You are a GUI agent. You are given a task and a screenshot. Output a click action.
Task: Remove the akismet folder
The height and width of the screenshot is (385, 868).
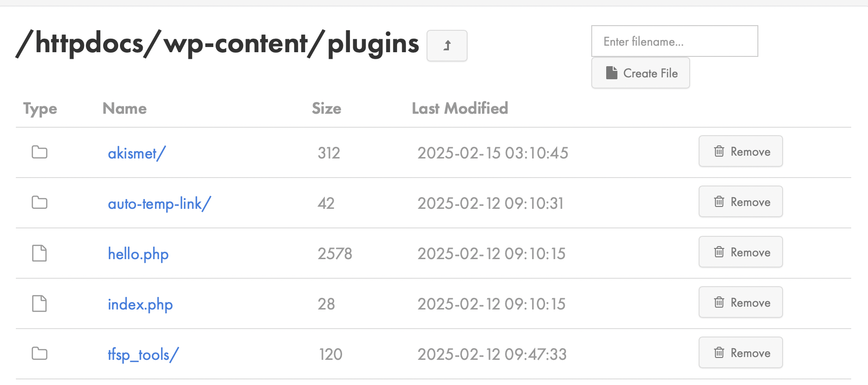tap(741, 151)
